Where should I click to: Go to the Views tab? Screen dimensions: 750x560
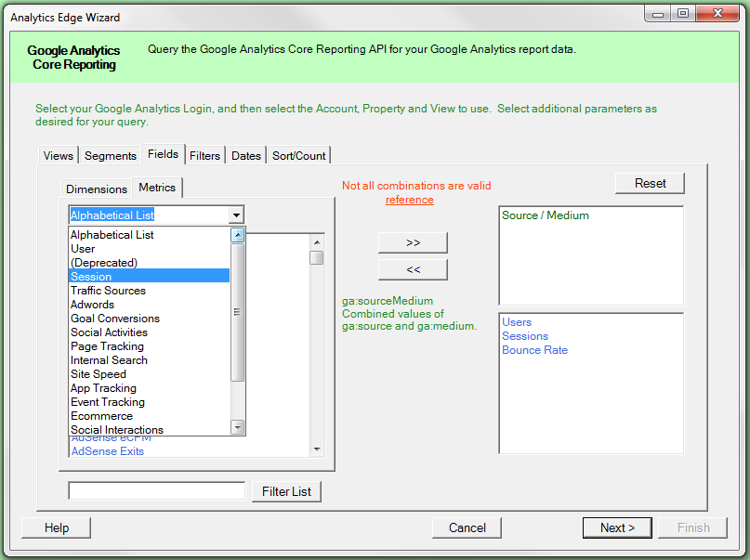point(59,156)
